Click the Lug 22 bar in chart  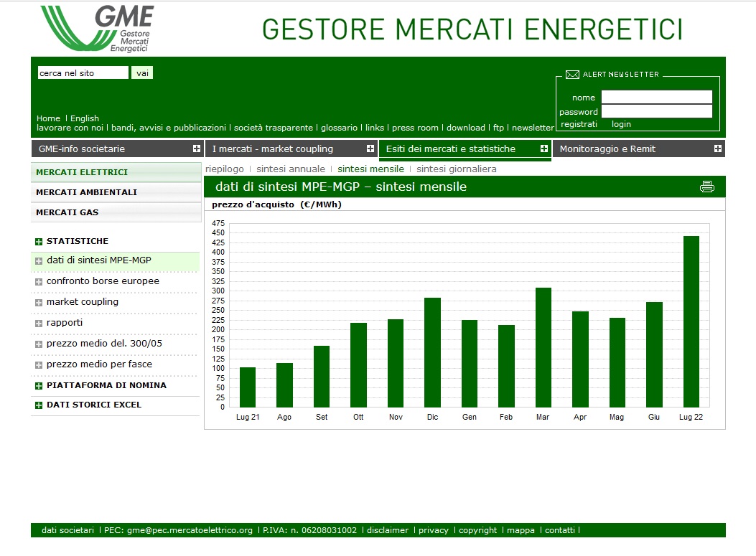tap(691, 321)
